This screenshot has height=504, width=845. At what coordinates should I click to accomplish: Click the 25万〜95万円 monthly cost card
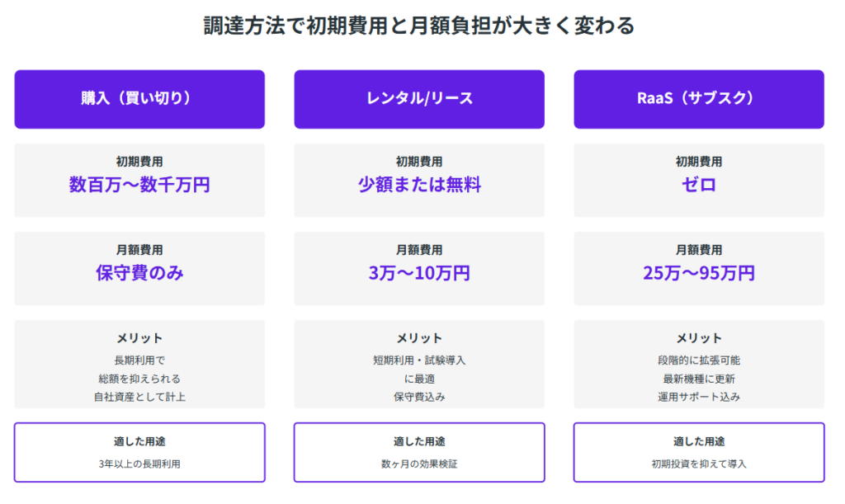pyautogui.click(x=699, y=269)
